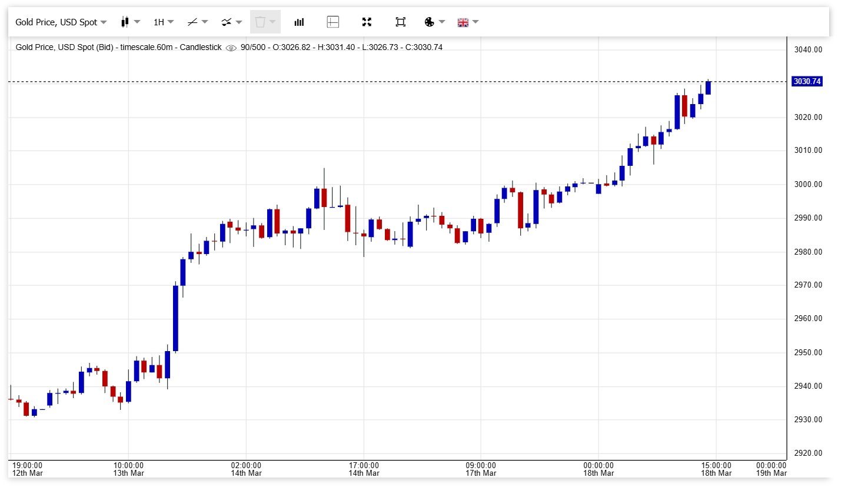Click the chart legend title text
Viewport: 868px width, 494px height.
(118, 47)
